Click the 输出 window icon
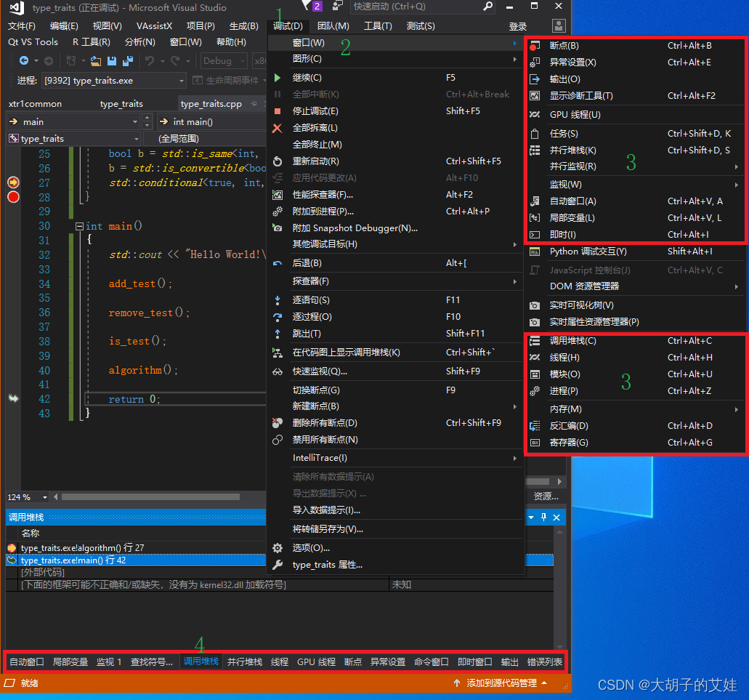Image resolution: width=749 pixels, height=700 pixels. coord(535,79)
